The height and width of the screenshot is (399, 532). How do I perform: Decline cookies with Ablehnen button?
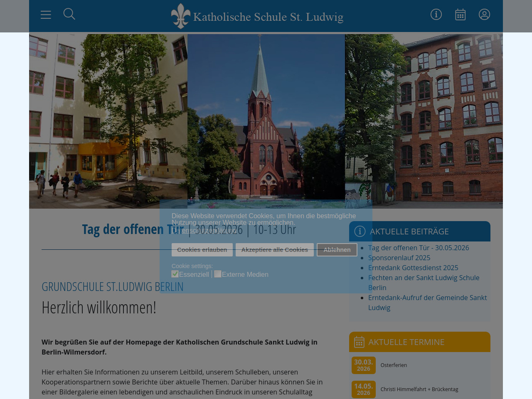click(x=337, y=250)
